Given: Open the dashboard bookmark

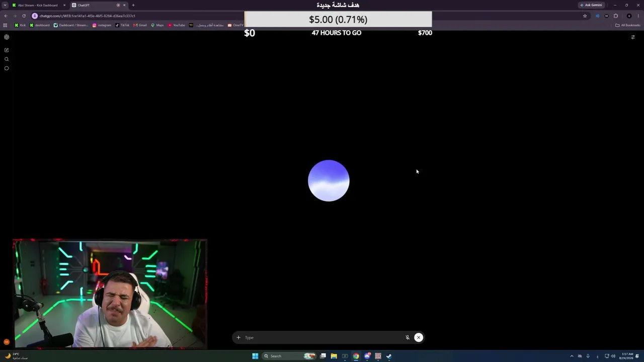Looking at the screenshot, I should coord(40,25).
